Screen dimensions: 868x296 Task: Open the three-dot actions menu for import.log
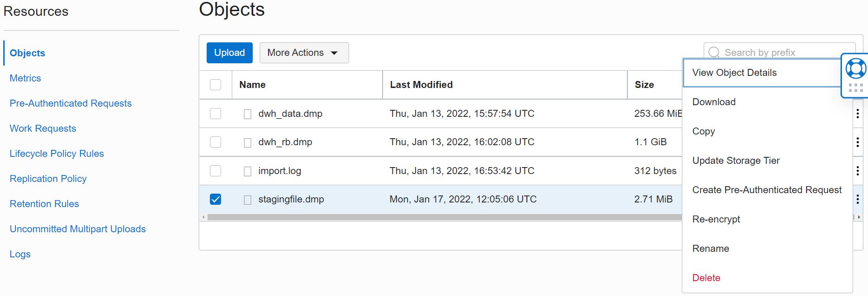pyautogui.click(x=857, y=171)
